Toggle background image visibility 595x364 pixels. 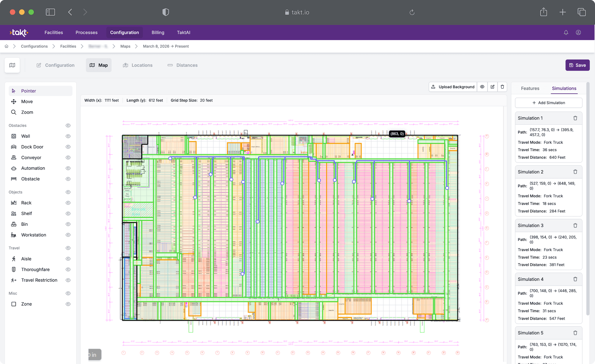482,87
